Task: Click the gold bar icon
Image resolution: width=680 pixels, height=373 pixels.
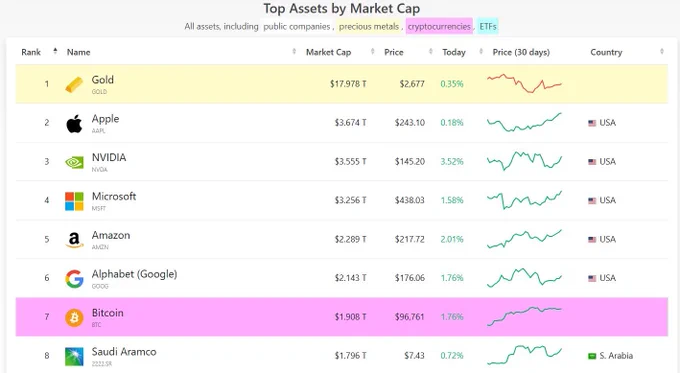Action: [x=74, y=85]
